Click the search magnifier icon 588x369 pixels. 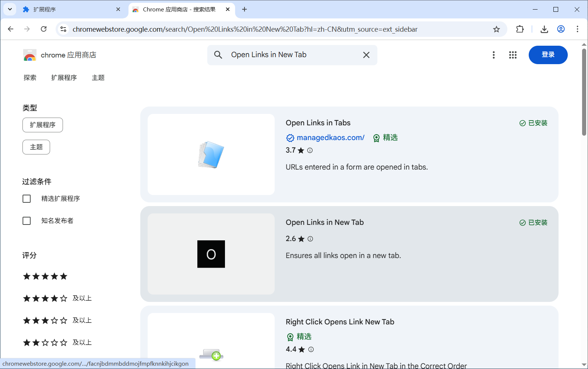pyautogui.click(x=218, y=55)
